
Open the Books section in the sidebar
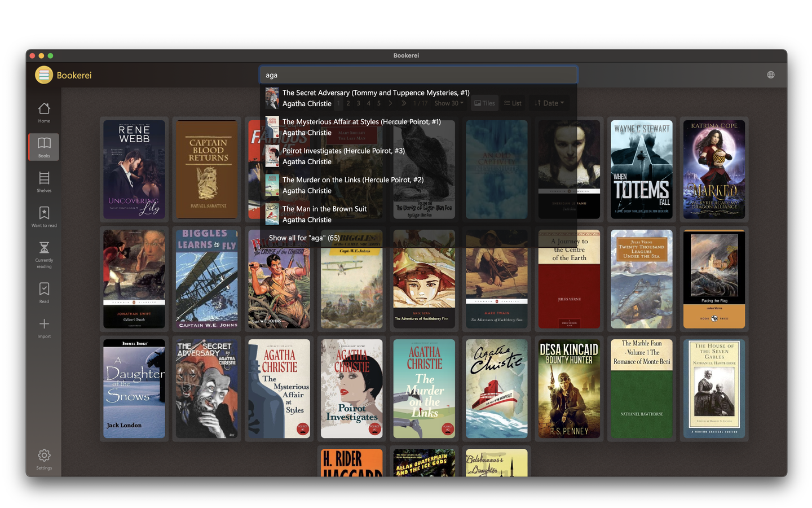pyautogui.click(x=44, y=147)
